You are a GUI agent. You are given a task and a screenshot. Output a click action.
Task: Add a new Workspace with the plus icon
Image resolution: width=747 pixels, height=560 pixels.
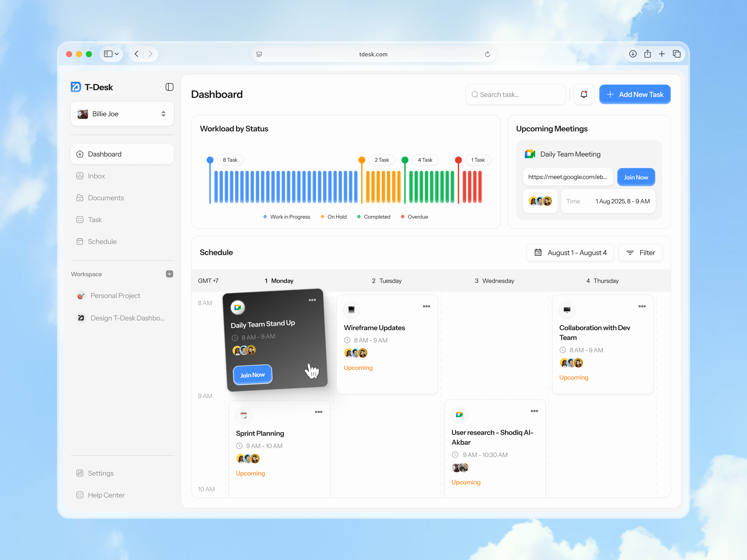pos(169,274)
